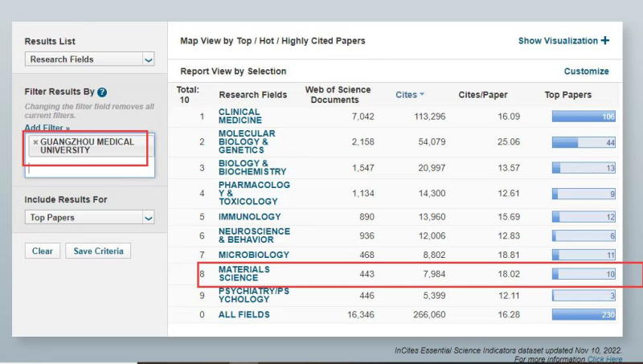This screenshot has width=643, height=364.
Task: Click the plus icon next to Show Visualization
Action: [605, 41]
